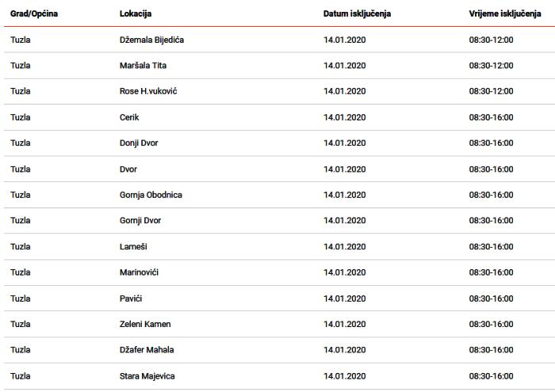Screen dimensions: 555x392
Task: Click the Vrijeme isključenja column header
Action: pyautogui.click(x=505, y=13)
